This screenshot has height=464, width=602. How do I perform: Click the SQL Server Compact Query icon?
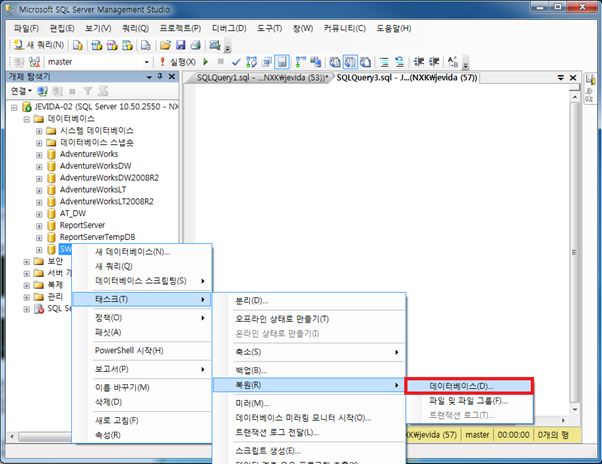146,45
